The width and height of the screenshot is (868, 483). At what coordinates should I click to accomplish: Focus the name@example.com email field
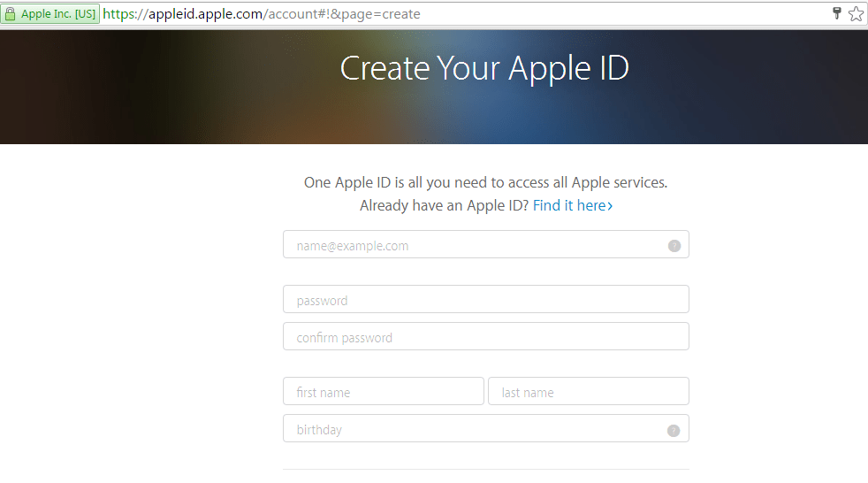(x=486, y=244)
